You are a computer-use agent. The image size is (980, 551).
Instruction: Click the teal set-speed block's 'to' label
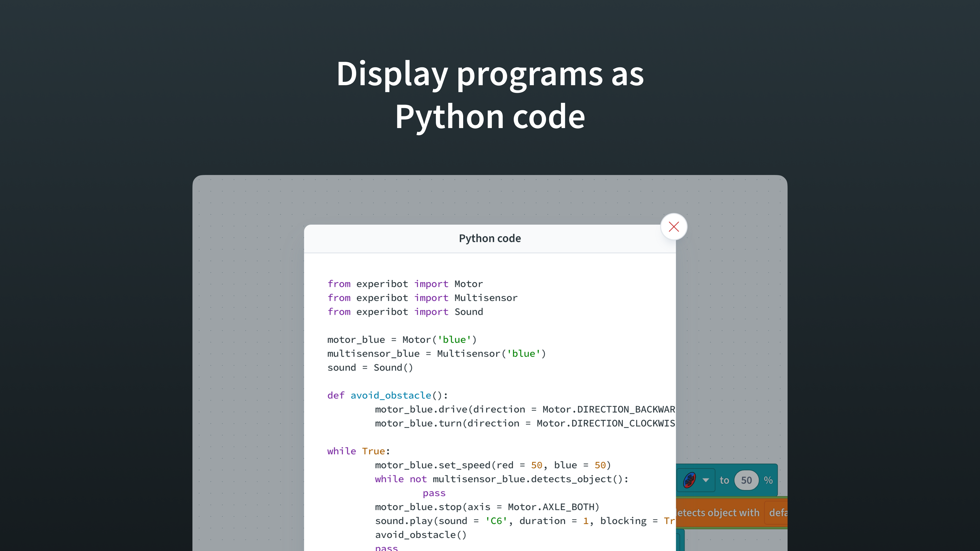tap(724, 480)
